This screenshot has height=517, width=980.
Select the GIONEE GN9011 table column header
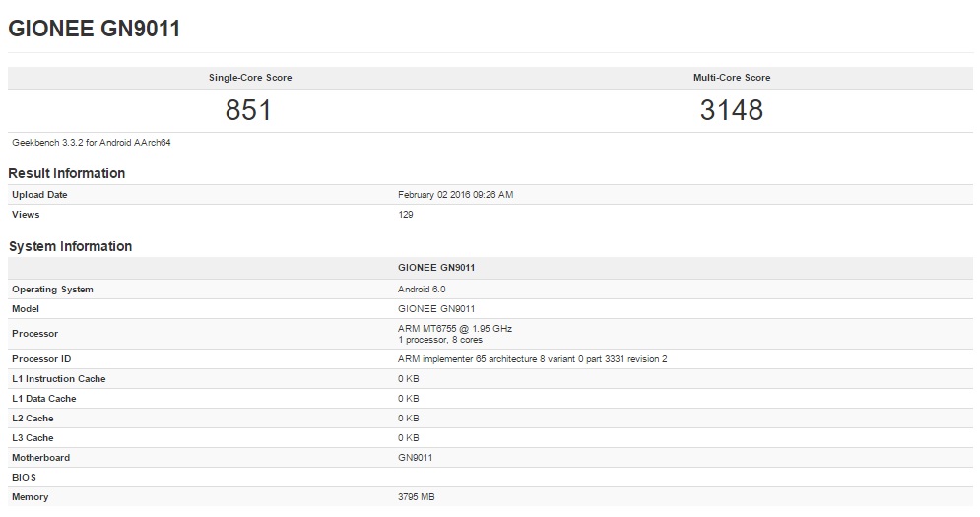coord(436,268)
